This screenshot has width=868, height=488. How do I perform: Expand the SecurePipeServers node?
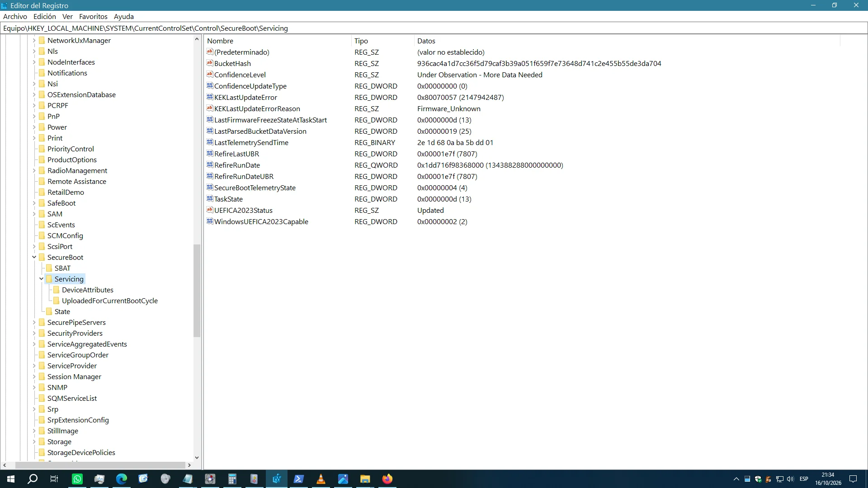(x=34, y=322)
